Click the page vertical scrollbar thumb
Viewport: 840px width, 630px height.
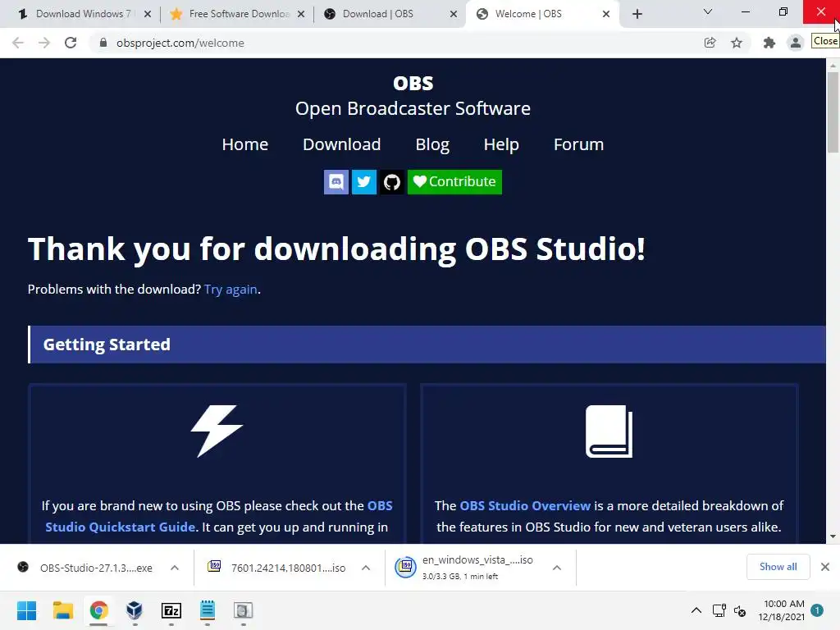coord(833,112)
